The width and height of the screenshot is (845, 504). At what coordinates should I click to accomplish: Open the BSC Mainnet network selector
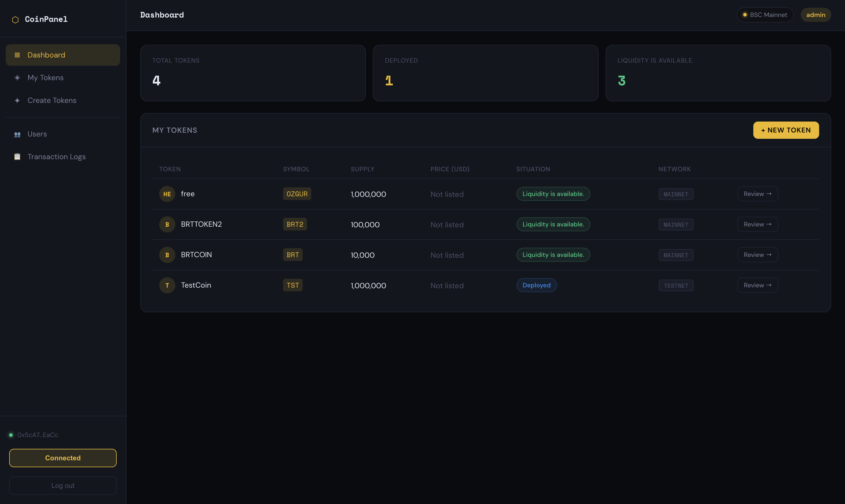click(765, 15)
